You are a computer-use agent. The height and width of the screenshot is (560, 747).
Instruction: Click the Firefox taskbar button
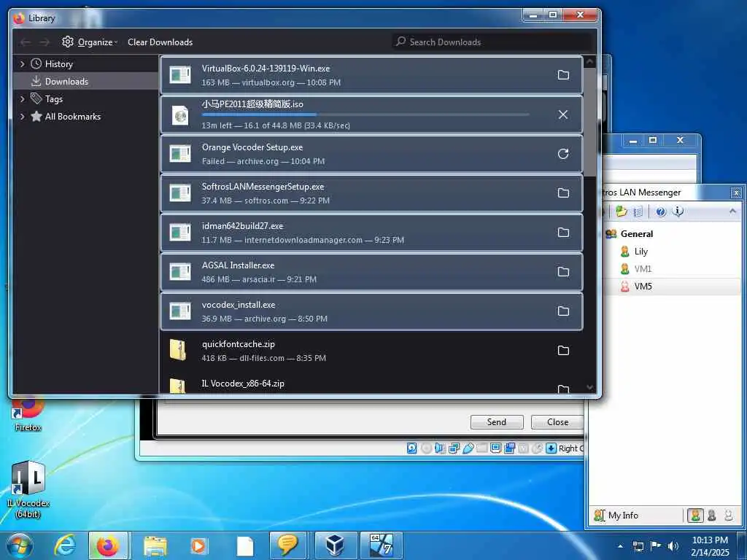tap(108, 545)
